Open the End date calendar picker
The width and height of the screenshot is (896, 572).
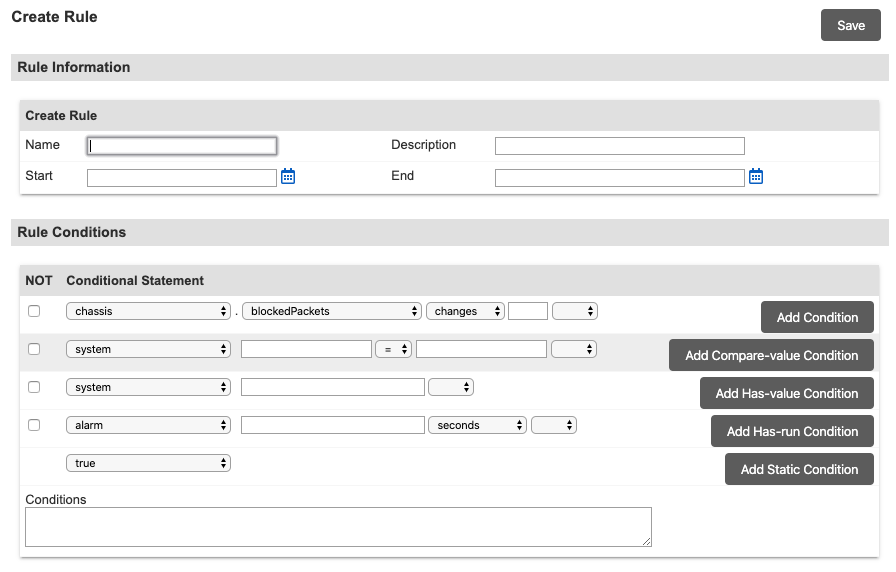point(755,177)
